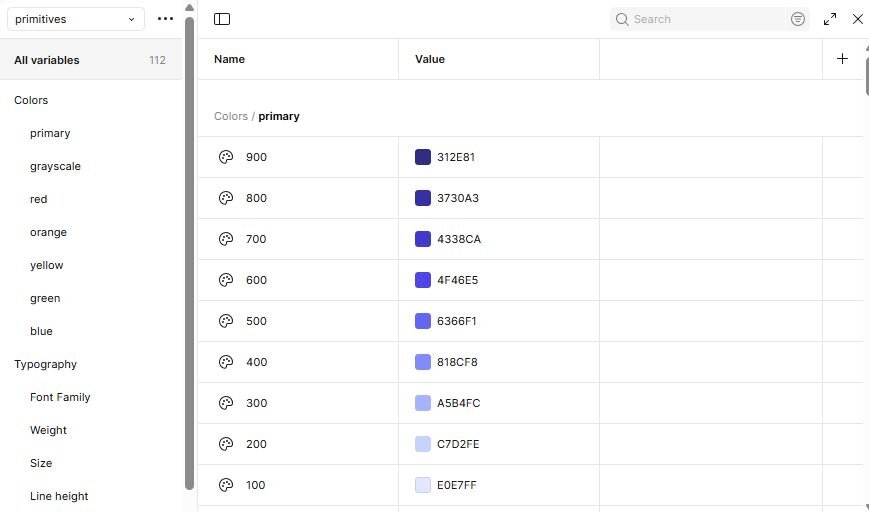Toggle the sidebar panel icon

[x=222, y=19]
